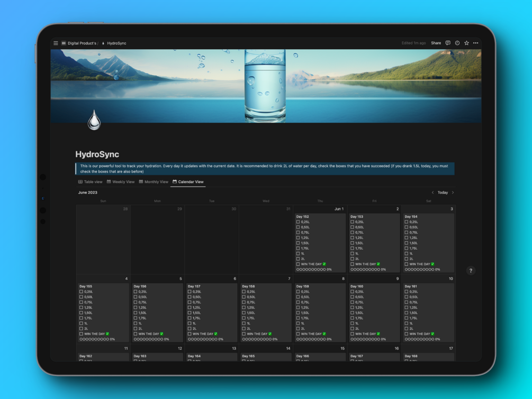
Task: Click date number 10 in calendar
Action: pos(451,278)
